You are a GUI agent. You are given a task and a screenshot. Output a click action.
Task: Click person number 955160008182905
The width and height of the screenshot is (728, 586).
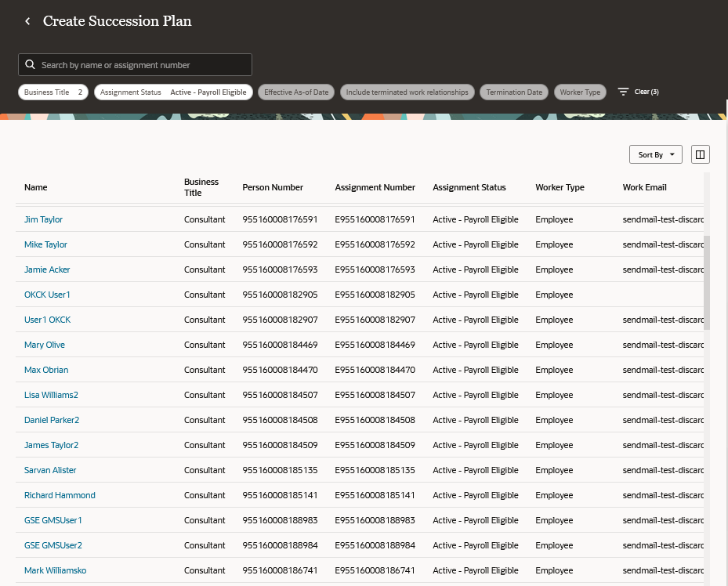[280, 295]
